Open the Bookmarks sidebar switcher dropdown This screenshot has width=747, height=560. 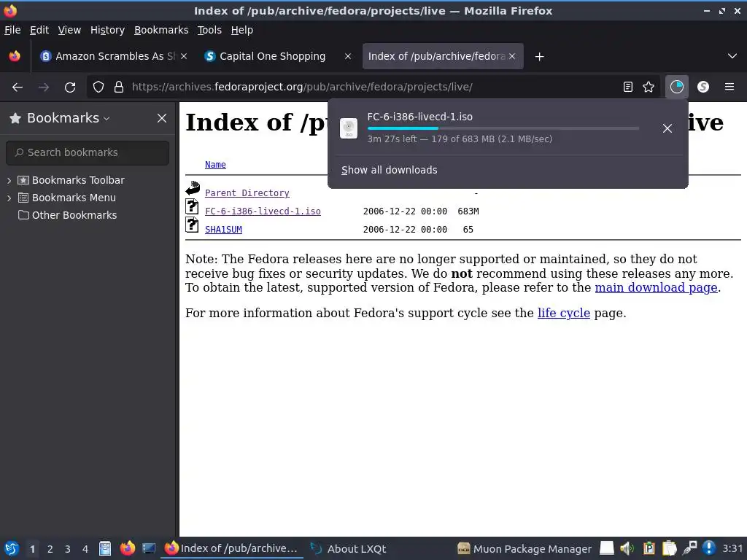tap(69, 118)
